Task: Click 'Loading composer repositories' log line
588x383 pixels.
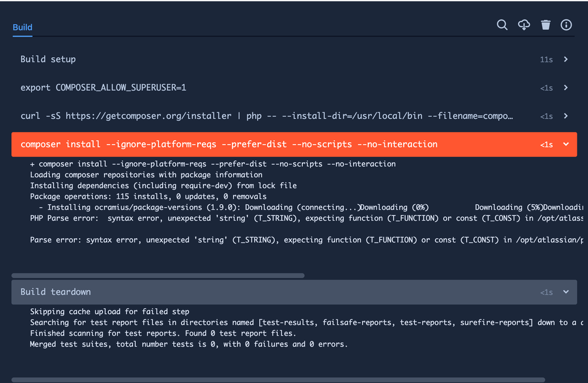Action: point(146,175)
